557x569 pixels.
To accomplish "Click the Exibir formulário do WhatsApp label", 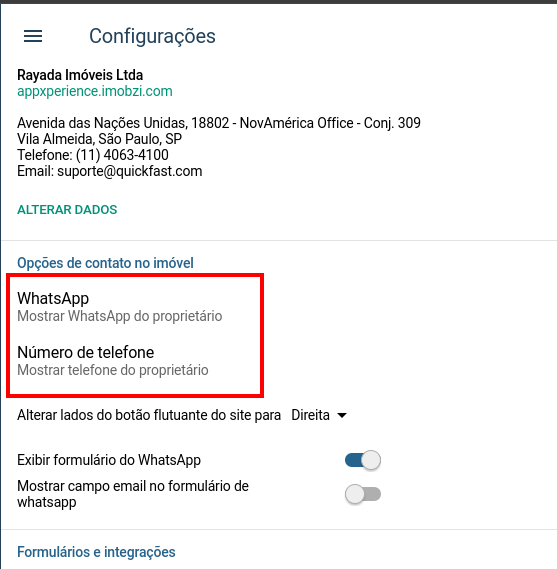I will [x=109, y=460].
